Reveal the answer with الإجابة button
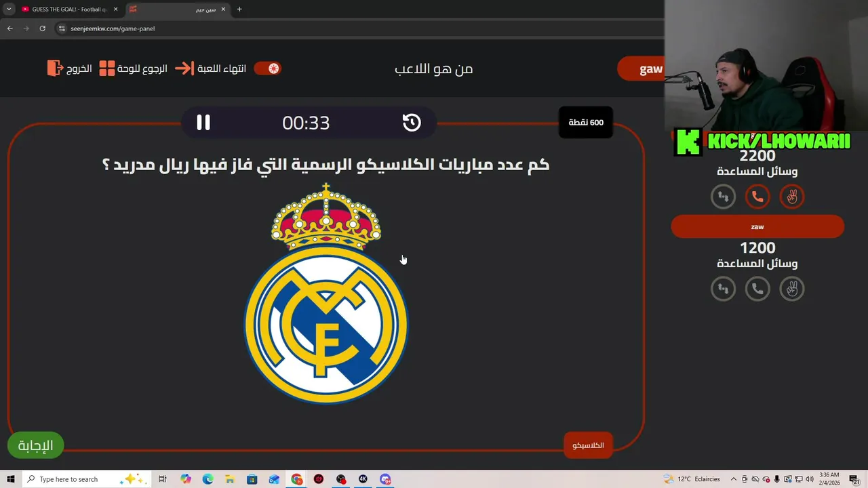The height and width of the screenshot is (488, 868). [x=35, y=445]
